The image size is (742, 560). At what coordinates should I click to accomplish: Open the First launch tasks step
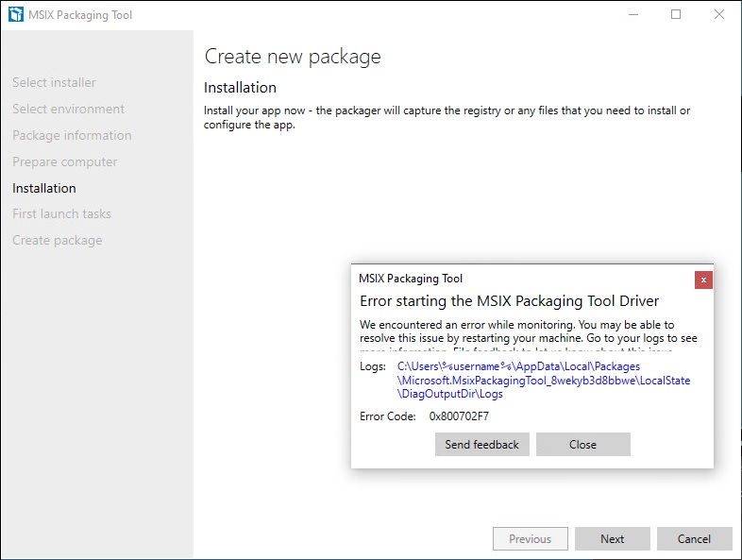pyautogui.click(x=61, y=214)
